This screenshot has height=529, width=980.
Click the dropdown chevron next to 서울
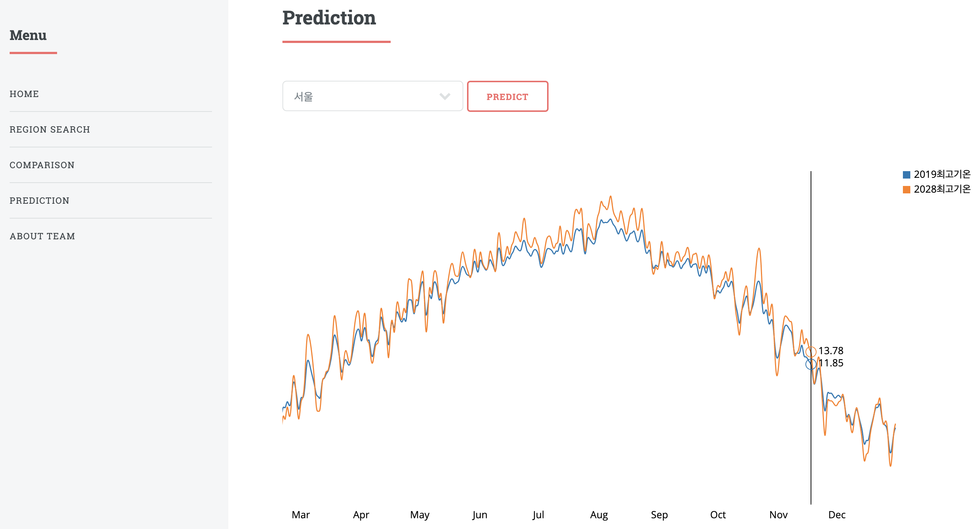[x=446, y=96]
